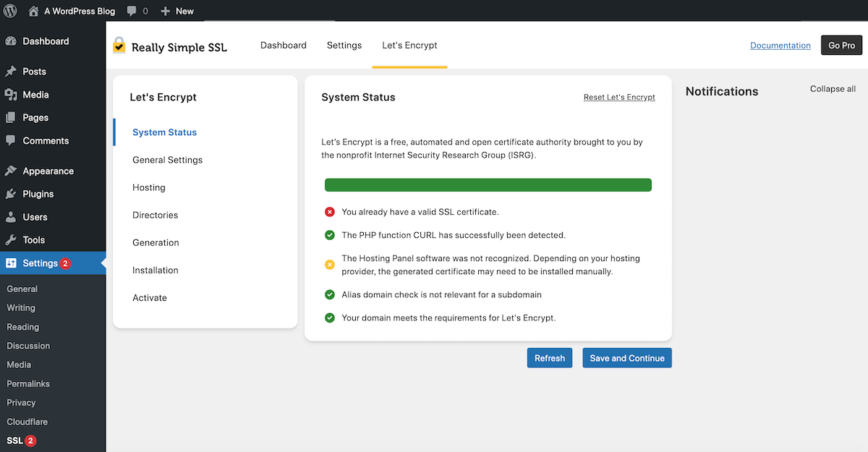
Task: Open the Activate step
Action: [x=150, y=297]
